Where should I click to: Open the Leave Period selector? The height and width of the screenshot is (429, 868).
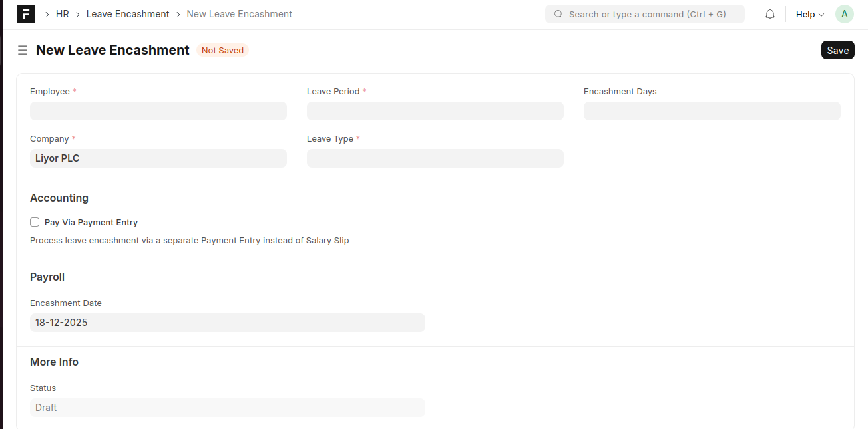(435, 110)
